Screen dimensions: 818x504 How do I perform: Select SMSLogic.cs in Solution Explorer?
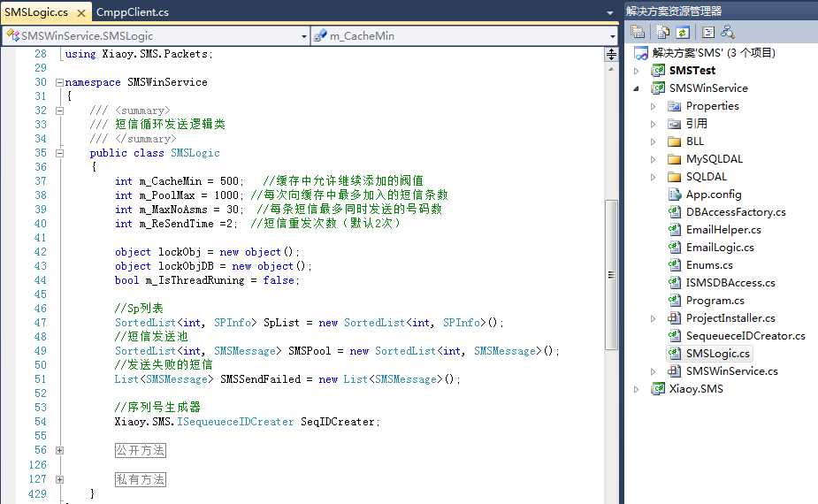pos(717,354)
